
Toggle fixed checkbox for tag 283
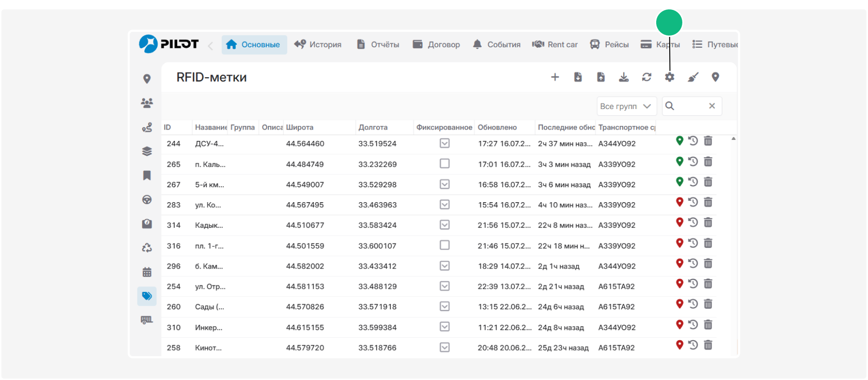pyautogui.click(x=445, y=205)
